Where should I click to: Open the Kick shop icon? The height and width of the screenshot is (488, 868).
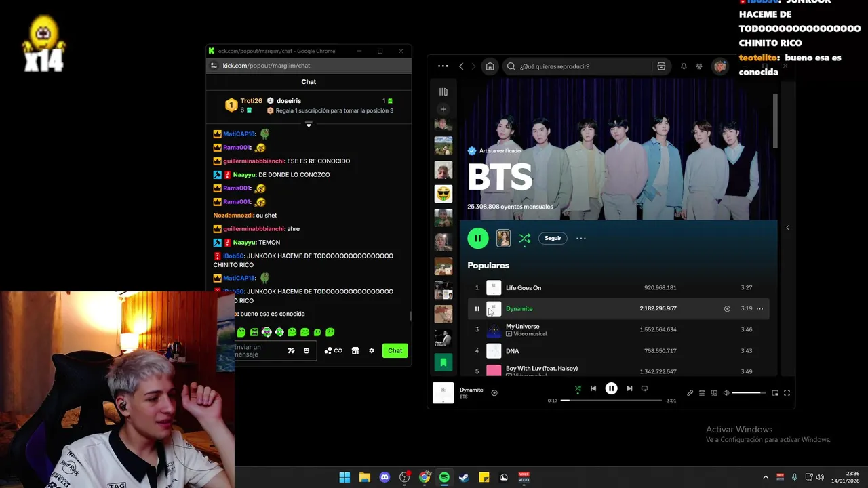[x=355, y=350]
